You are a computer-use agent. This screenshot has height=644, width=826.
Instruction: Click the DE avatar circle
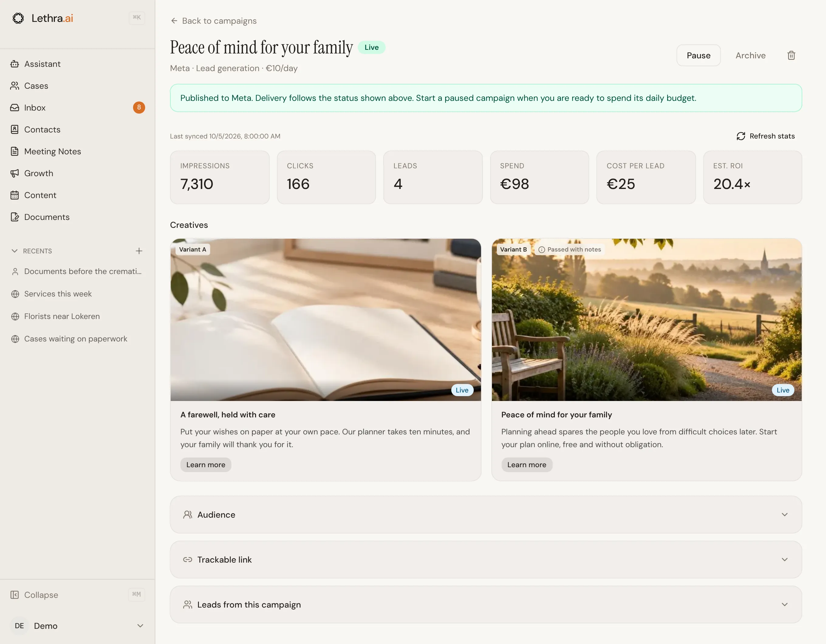click(x=19, y=626)
